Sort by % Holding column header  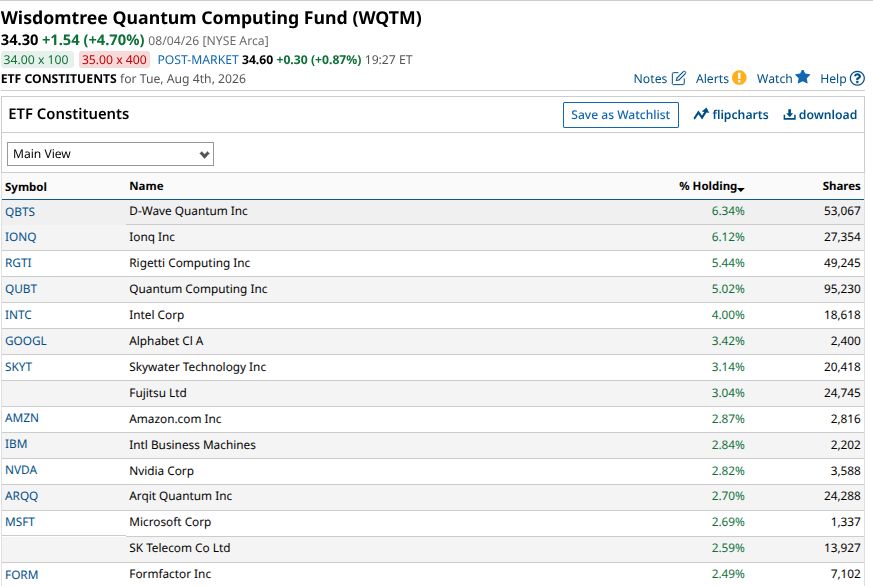click(711, 186)
